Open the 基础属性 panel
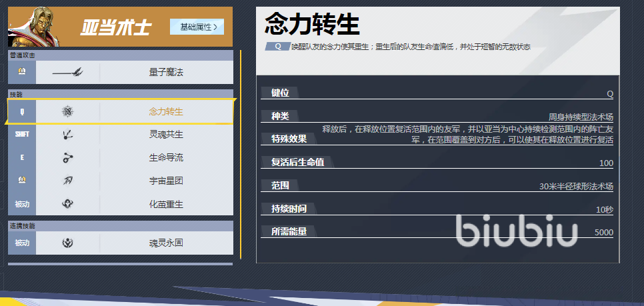Image resolution: width=644 pixels, height=306 pixels. tap(197, 27)
